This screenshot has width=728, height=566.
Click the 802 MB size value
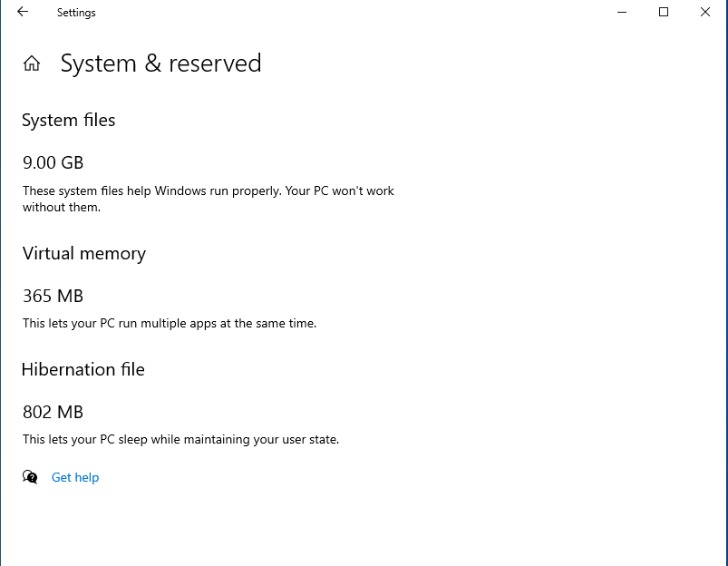coord(53,413)
